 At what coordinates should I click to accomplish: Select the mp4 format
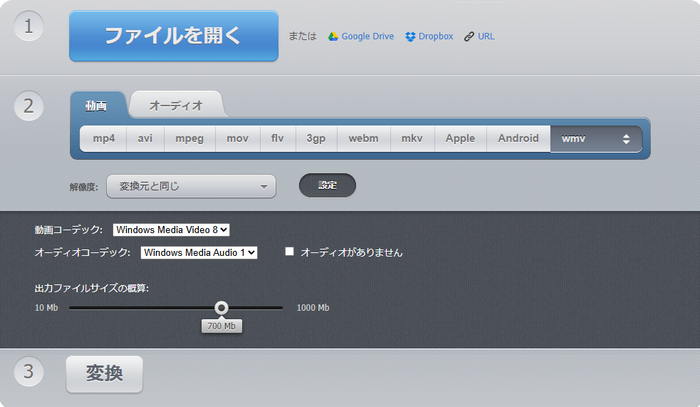pos(104,138)
